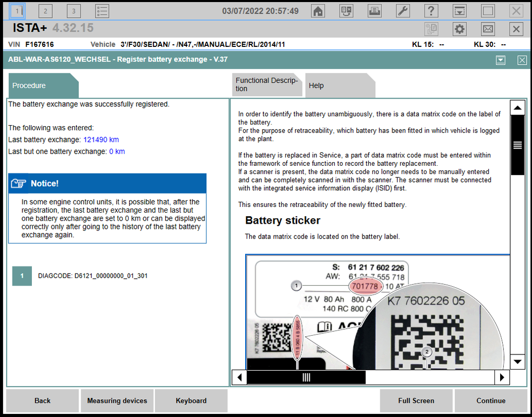Screen dimensions: 532x417
Task: Collapse the Register battery exchange panel
Action: [501, 60]
